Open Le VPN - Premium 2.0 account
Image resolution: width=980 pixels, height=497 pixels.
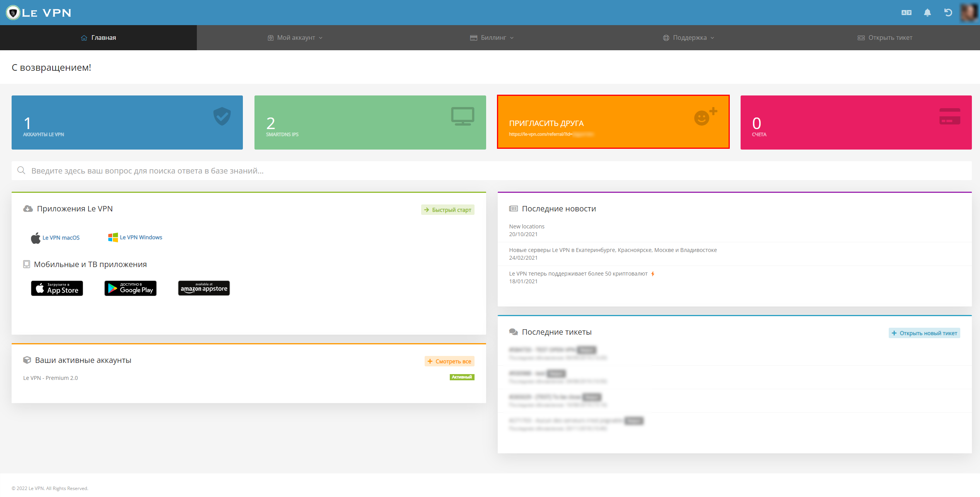click(x=50, y=378)
